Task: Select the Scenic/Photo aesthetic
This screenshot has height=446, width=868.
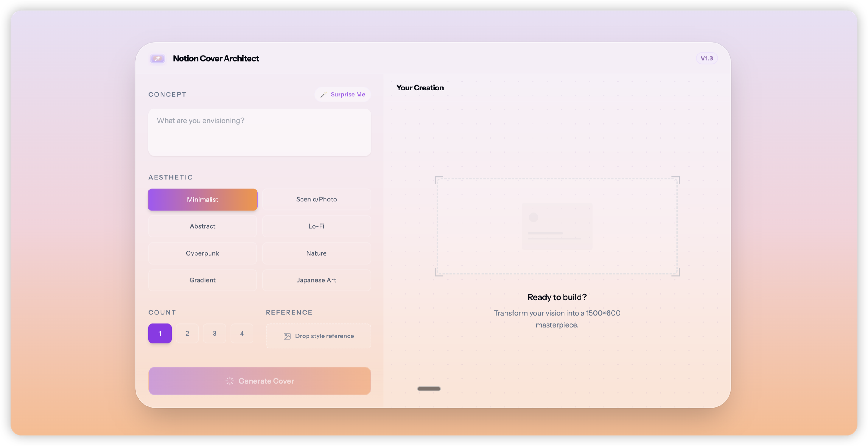Action: 316,199
